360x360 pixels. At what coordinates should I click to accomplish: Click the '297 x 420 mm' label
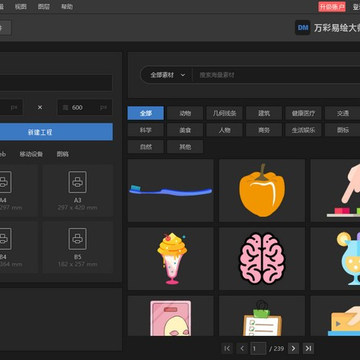click(77, 208)
